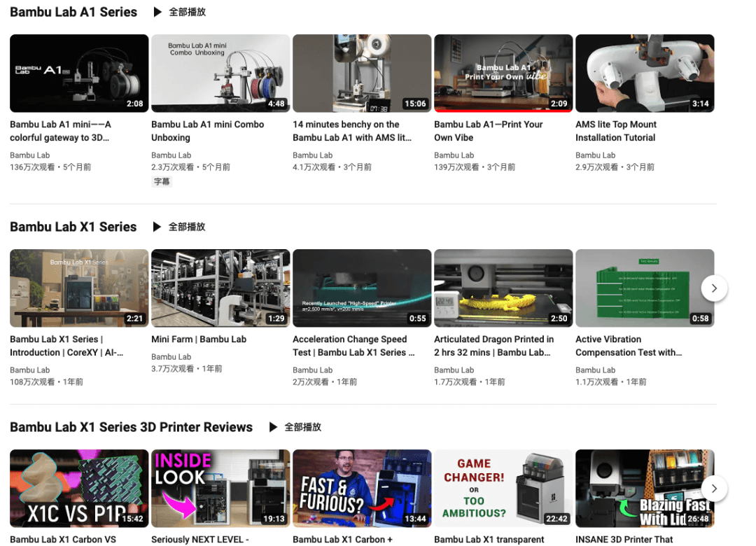Click the 'Mini Farm | Bambu Lab' title
756x546 pixels.
tap(199, 339)
